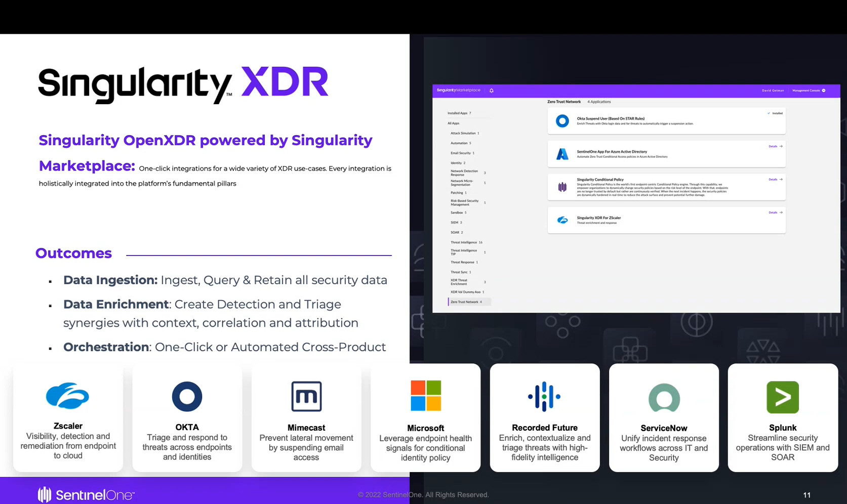Click the Outcomes heading

click(x=73, y=253)
